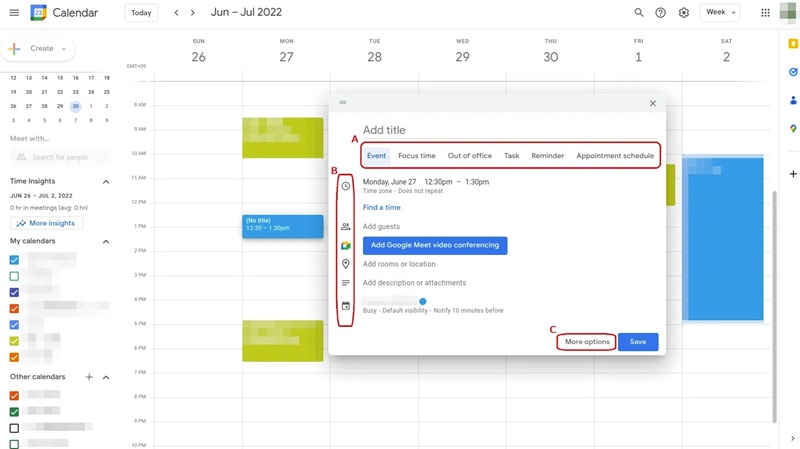Click the Find a time link
This screenshot has width=800, height=449.
coord(382,208)
